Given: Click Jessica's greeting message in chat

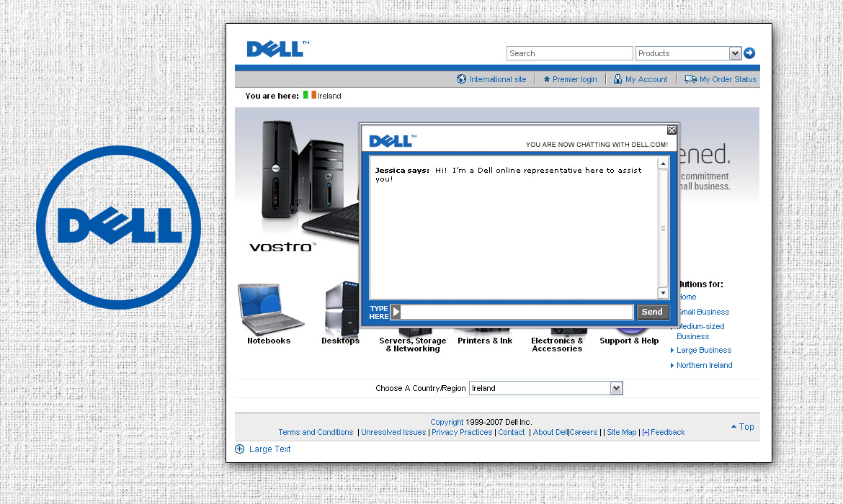Looking at the screenshot, I should click(508, 174).
